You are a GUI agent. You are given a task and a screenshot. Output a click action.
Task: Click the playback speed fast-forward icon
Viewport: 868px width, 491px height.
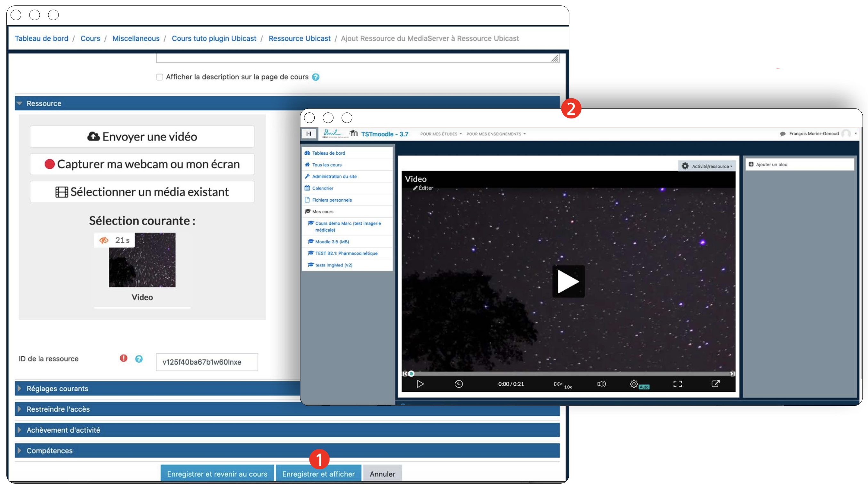(x=558, y=384)
